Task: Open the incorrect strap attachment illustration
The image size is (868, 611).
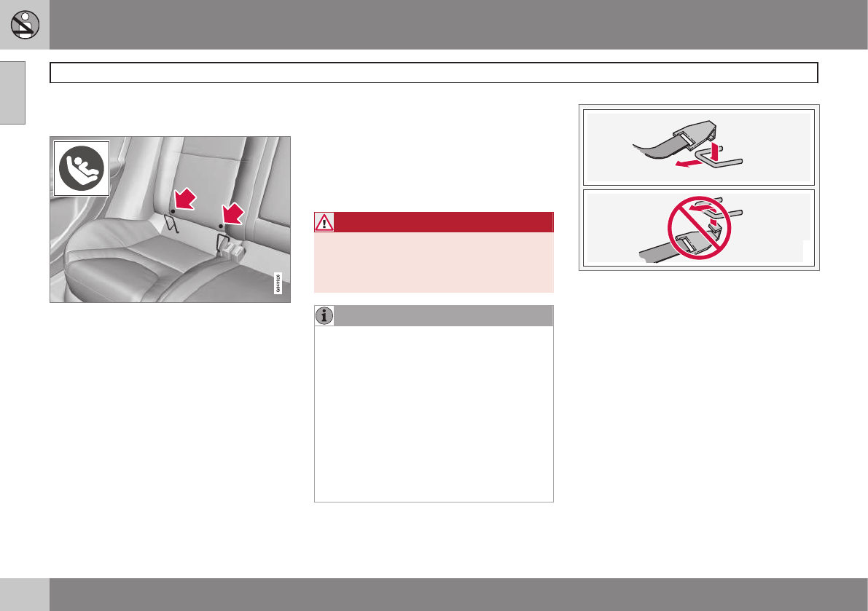Action: coord(699,228)
